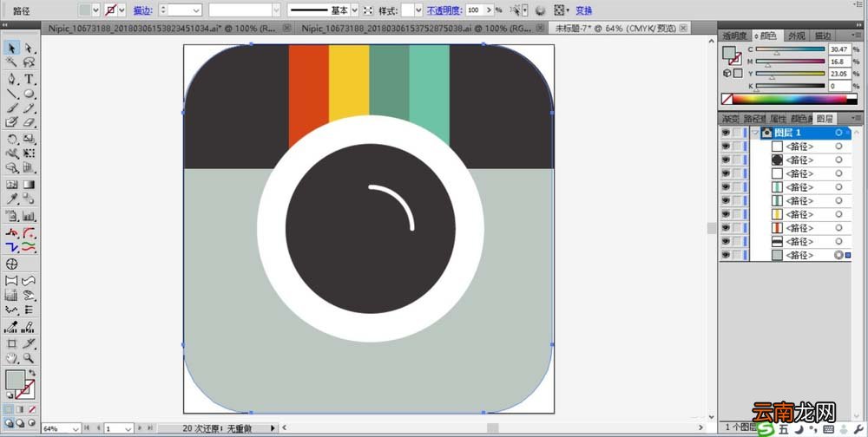Select the Blend tool
The height and width of the screenshot is (437, 868).
(29, 199)
